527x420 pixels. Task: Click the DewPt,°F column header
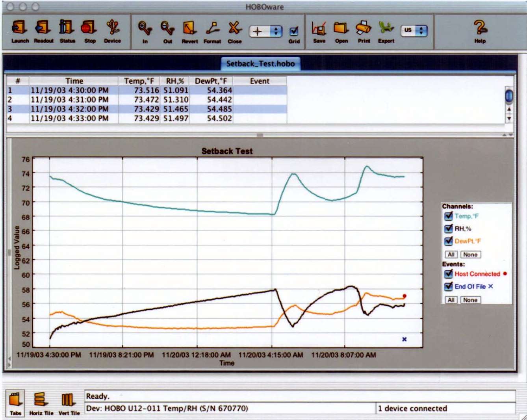pos(211,81)
